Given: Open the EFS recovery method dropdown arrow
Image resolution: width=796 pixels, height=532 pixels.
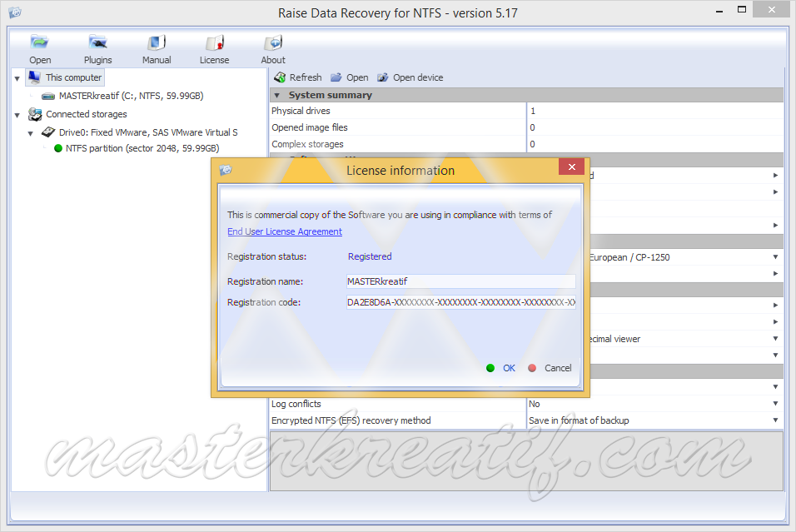Looking at the screenshot, I should (775, 420).
